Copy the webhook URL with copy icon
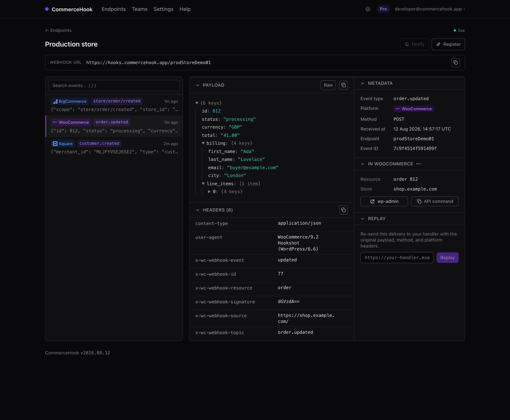Screen dimensions: 510x420 (x=455, y=63)
